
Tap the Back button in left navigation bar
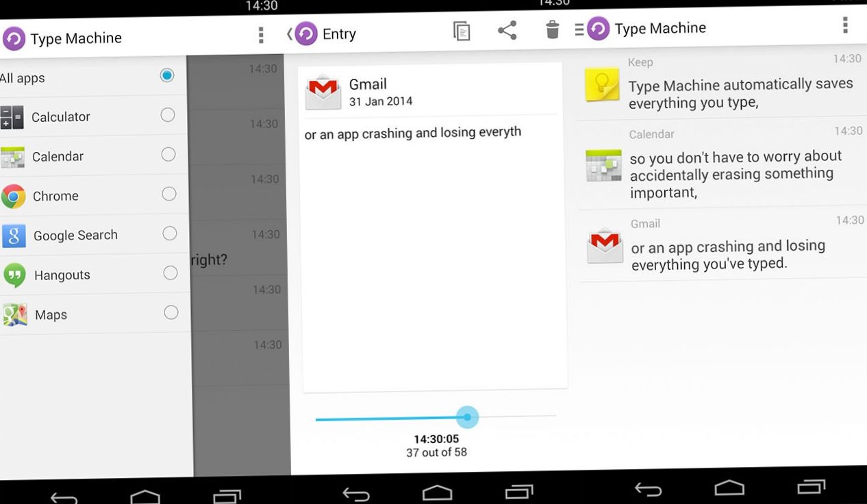[64, 499]
